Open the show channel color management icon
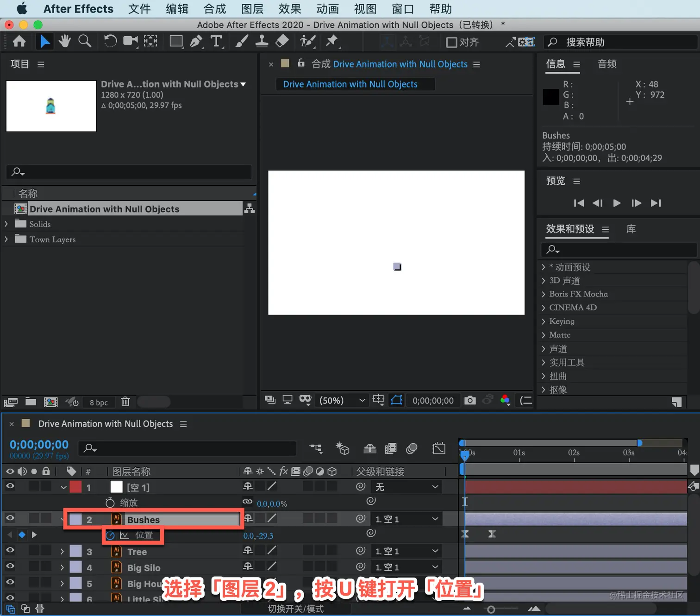 pyautogui.click(x=505, y=400)
